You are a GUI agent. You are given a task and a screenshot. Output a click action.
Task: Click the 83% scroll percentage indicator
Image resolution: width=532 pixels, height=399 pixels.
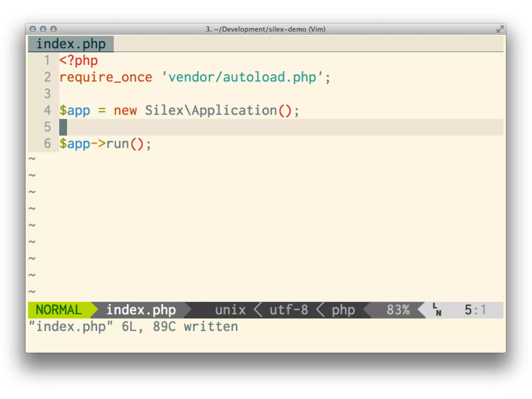pyautogui.click(x=398, y=310)
